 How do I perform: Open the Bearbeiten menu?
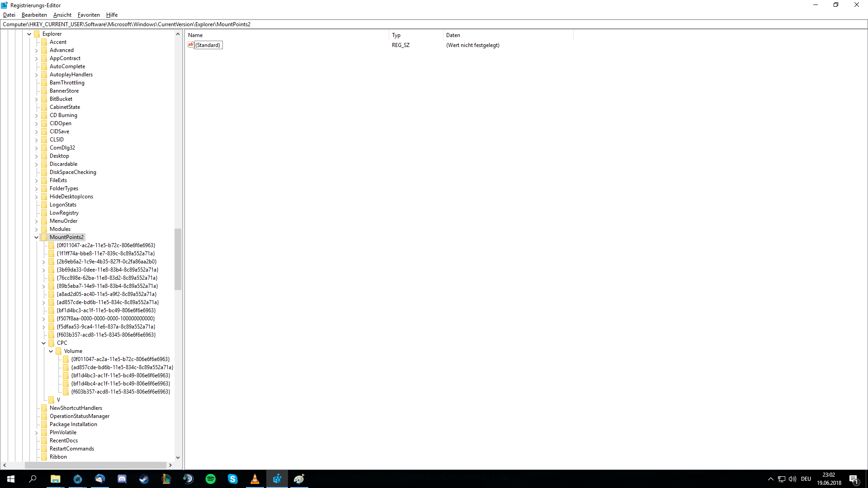[34, 15]
